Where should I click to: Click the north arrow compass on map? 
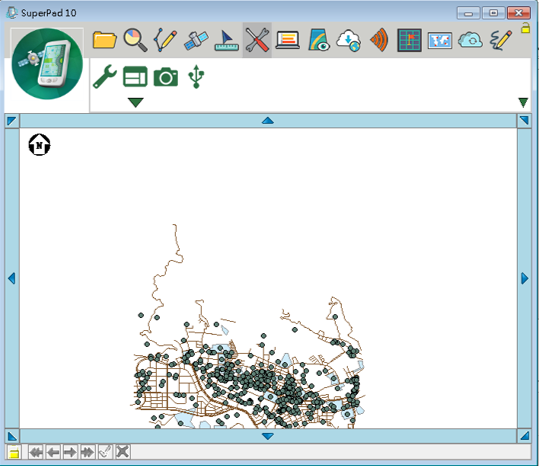point(39,145)
